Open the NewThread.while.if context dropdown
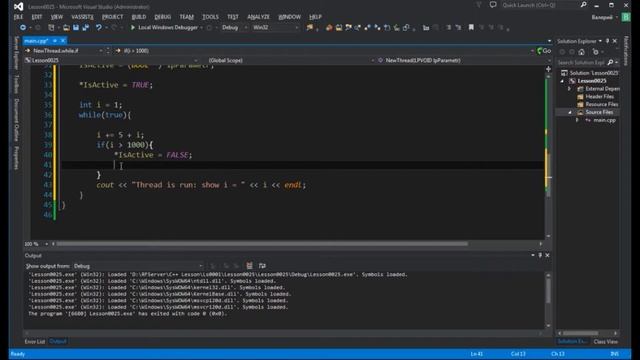The height and width of the screenshot is (360, 640). [x=64, y=51]
